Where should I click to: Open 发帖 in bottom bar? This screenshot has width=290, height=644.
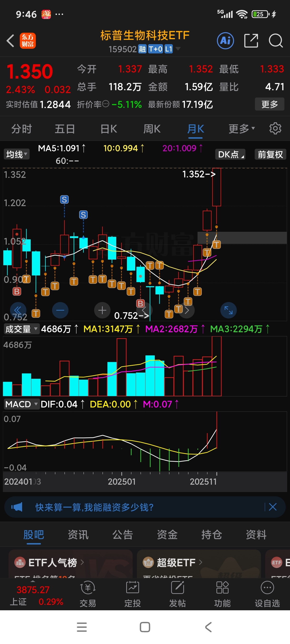177,594
